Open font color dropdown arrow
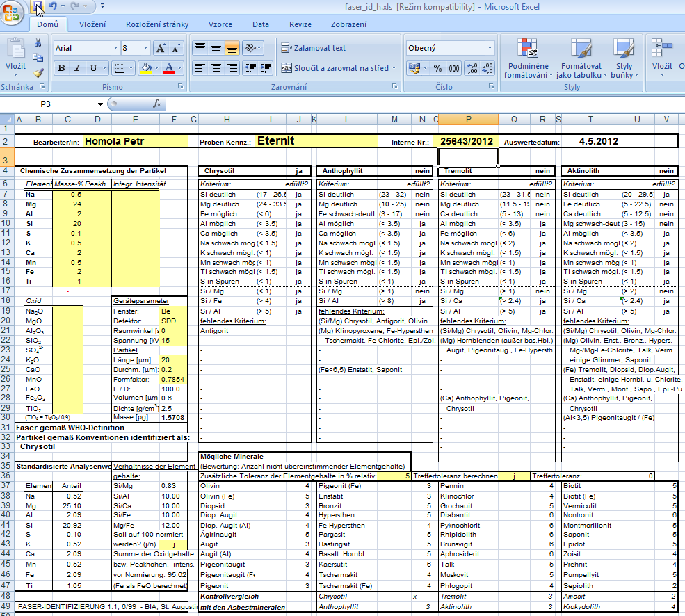This screenshot has height=616, width=685. [179, 68]
